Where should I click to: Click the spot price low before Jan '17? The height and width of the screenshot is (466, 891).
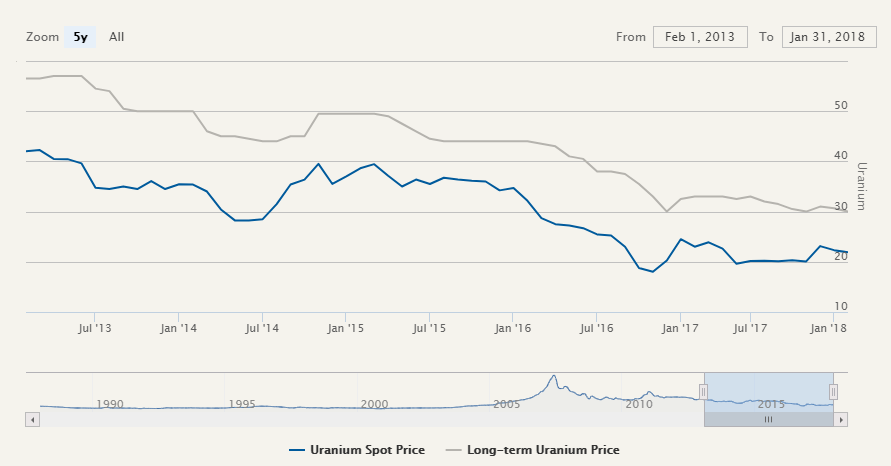[x=653, y=271]
